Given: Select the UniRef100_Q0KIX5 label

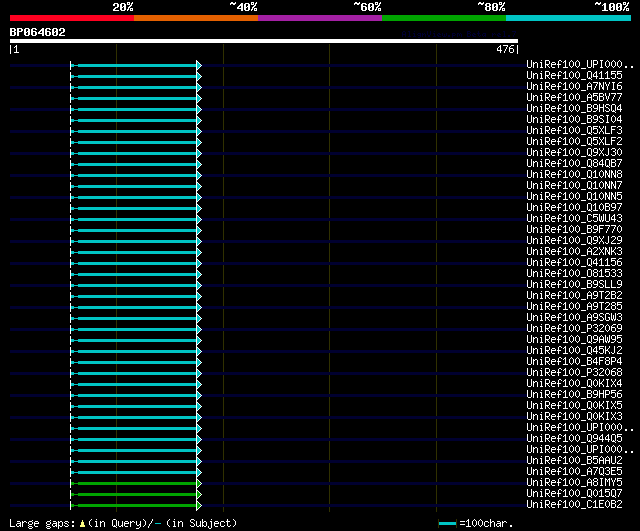Looking at the screenshot, I should click(x=574, y=406).
